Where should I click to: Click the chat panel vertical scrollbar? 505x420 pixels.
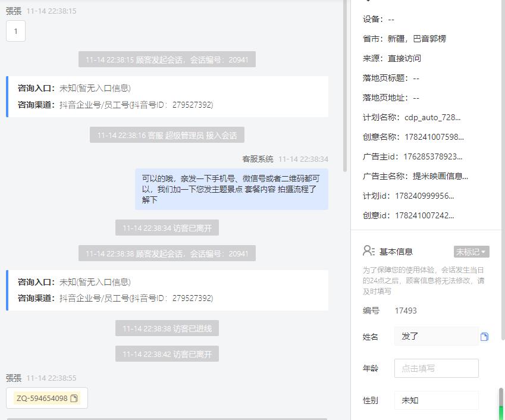click(345, 86)
